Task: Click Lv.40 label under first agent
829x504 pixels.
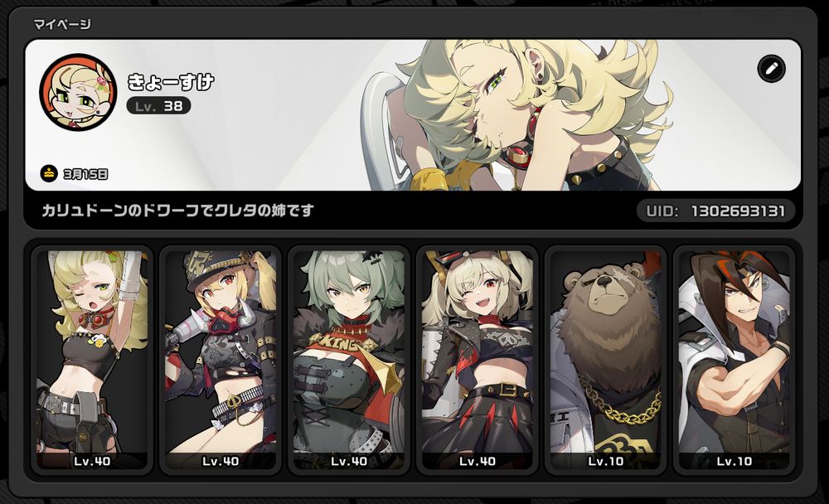Action: [92, 461]
